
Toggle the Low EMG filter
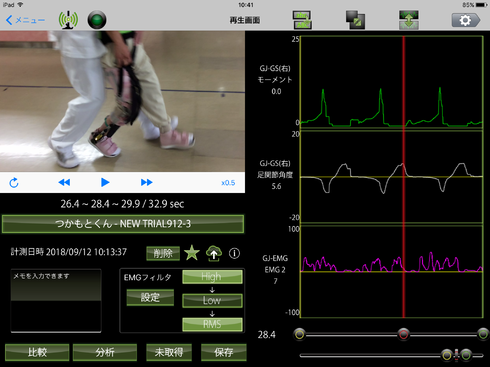(x=212, y=300)
